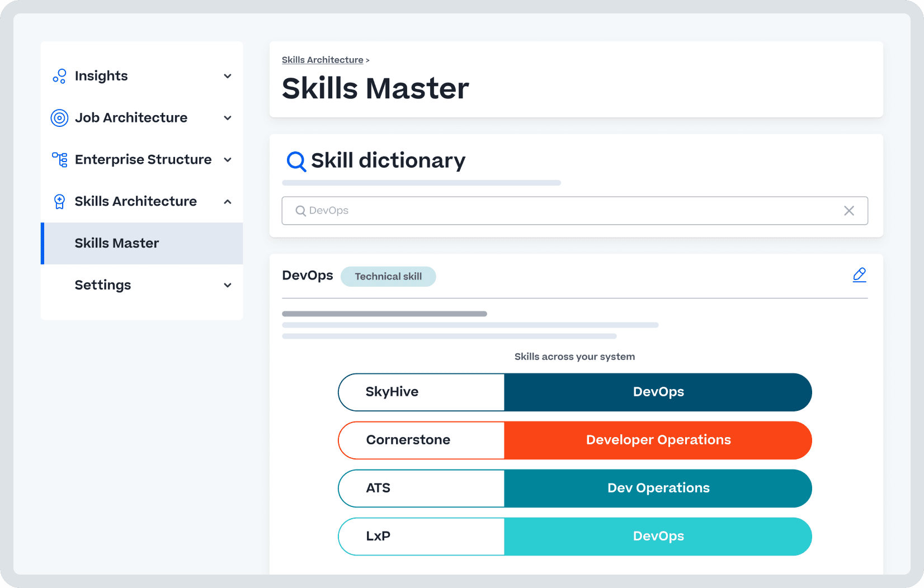Click the Job Architecture target icon
Screen dimensions: 924x588
click(59, 118)
